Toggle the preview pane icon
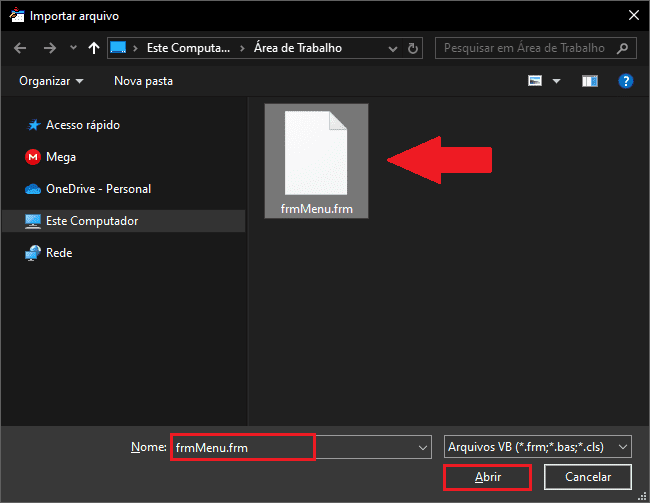This screenshot has width=650, height=503. pyautogui.click(x=589, y=80)
